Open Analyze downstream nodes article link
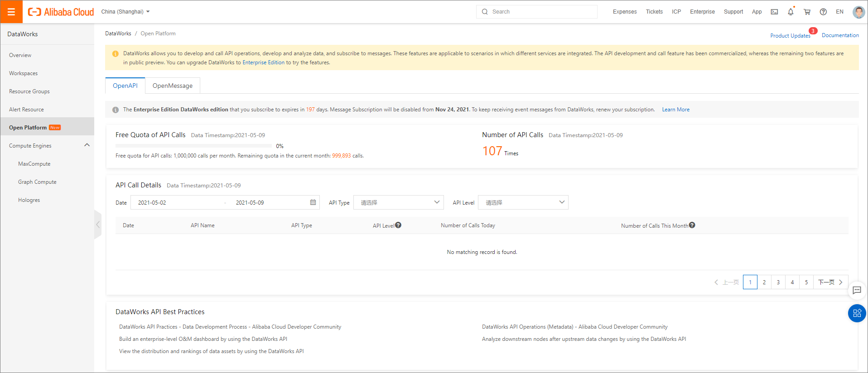The image size is (868, 373). coord(583,339)
